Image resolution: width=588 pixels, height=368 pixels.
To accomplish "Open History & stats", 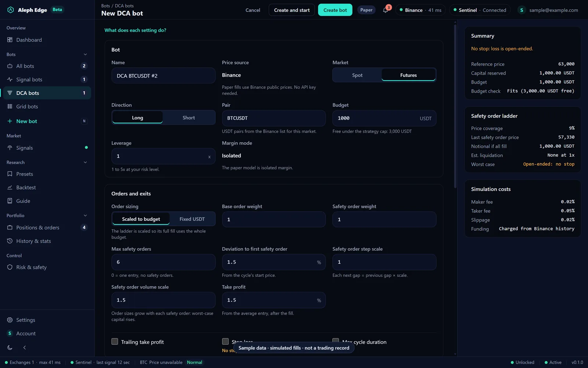I will (47, 241).
